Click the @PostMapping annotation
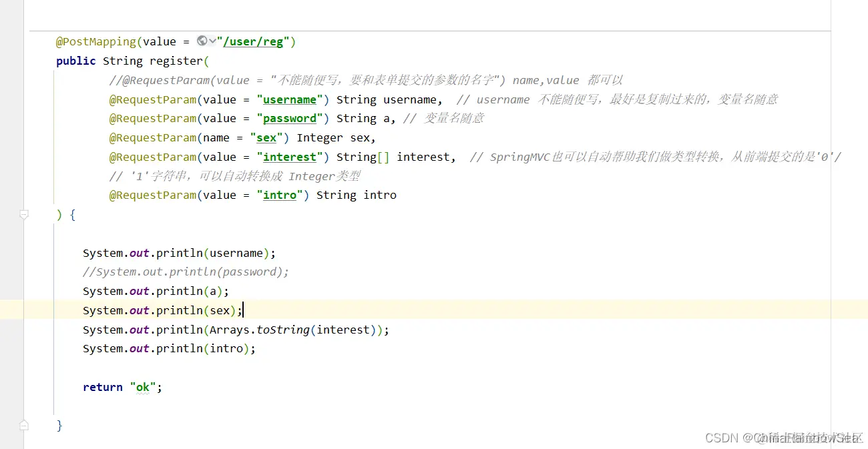This screenshot has width=868, height=449. tap(96, 41)
